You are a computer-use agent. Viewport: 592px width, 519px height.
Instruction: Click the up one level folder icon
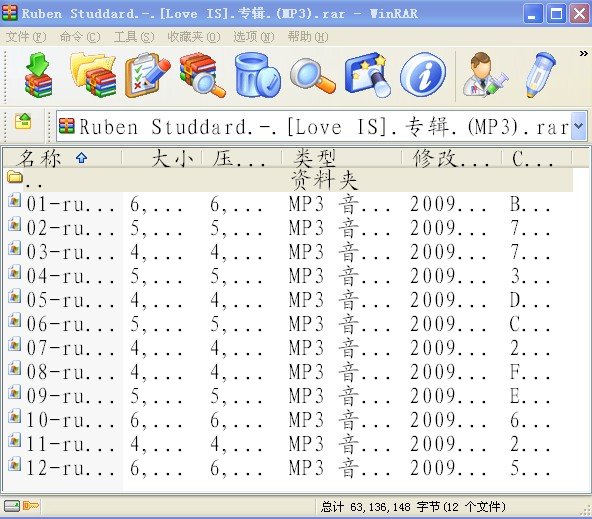pos(23,122)
